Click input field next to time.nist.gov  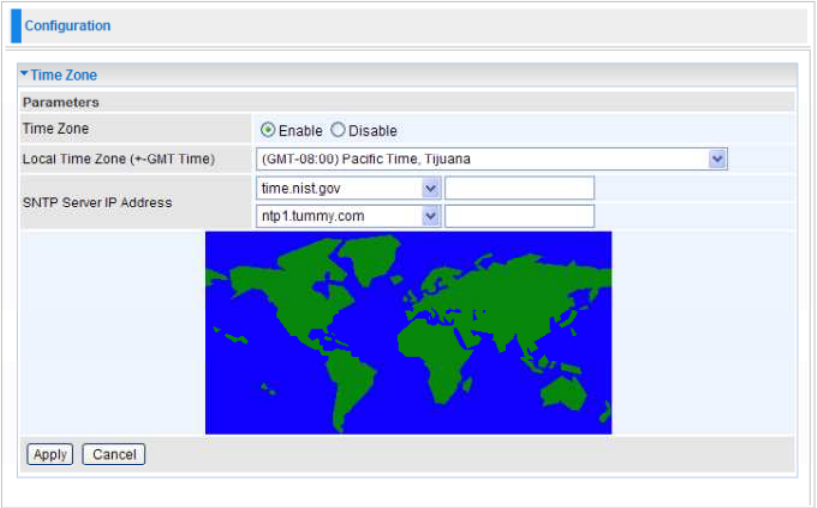click(519, 188)
